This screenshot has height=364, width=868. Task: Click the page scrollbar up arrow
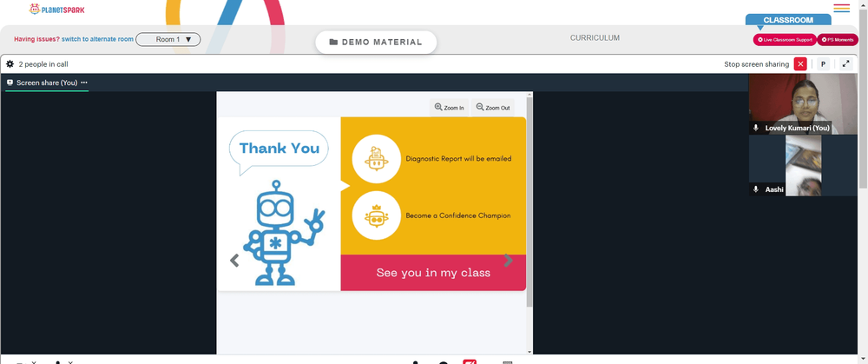(863, 3)
